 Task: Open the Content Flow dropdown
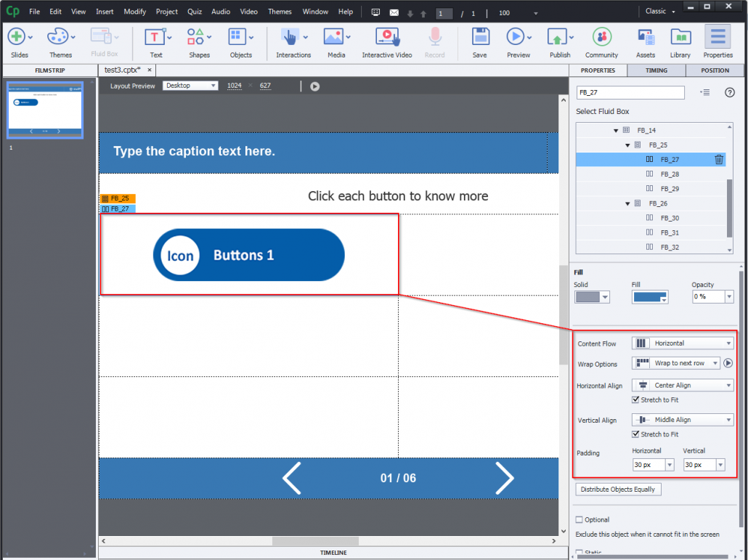point(682,343)
